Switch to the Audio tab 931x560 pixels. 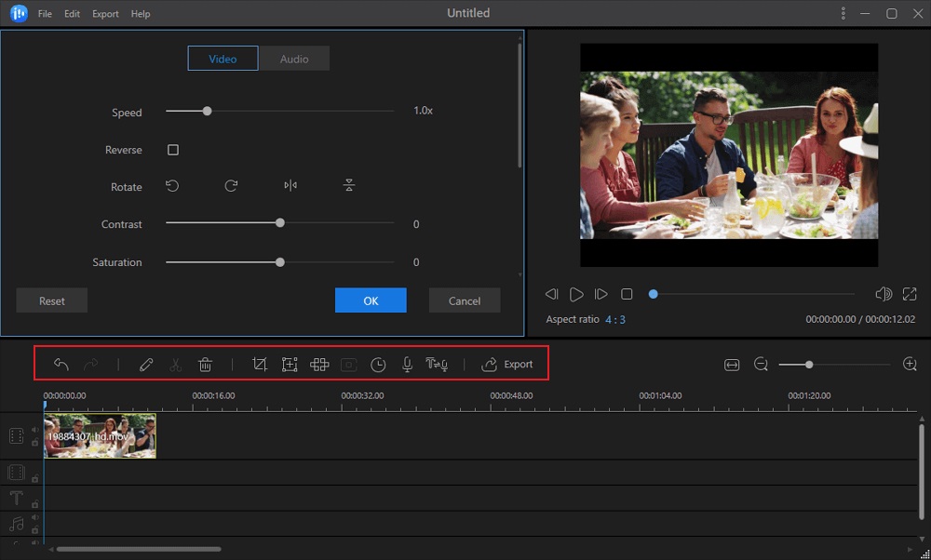click(x=294, y=58)
